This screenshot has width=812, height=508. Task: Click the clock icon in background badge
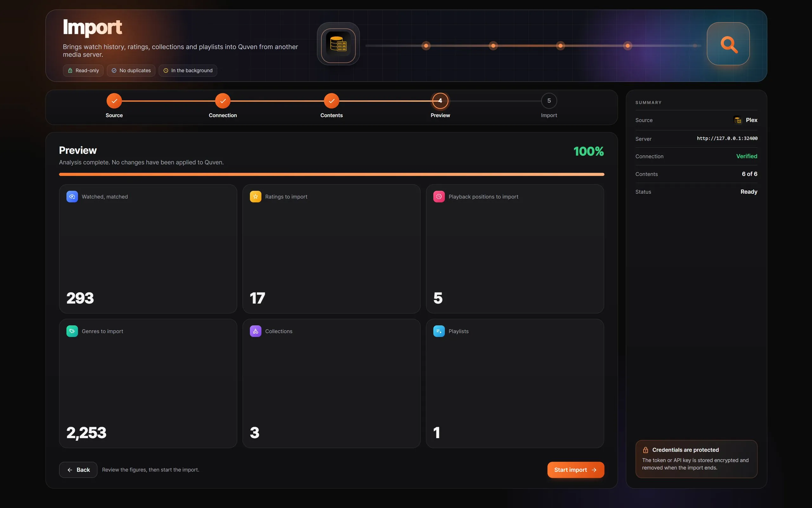pyautogui.click(x=166, y=70)
